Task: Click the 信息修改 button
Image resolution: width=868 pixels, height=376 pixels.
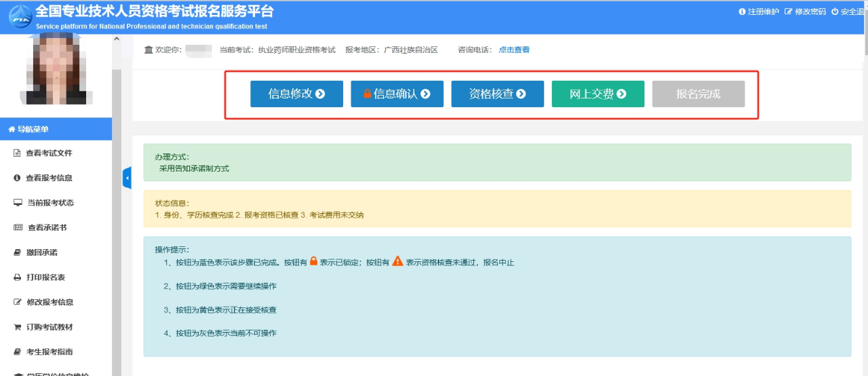Action: (x=296, y=94)
